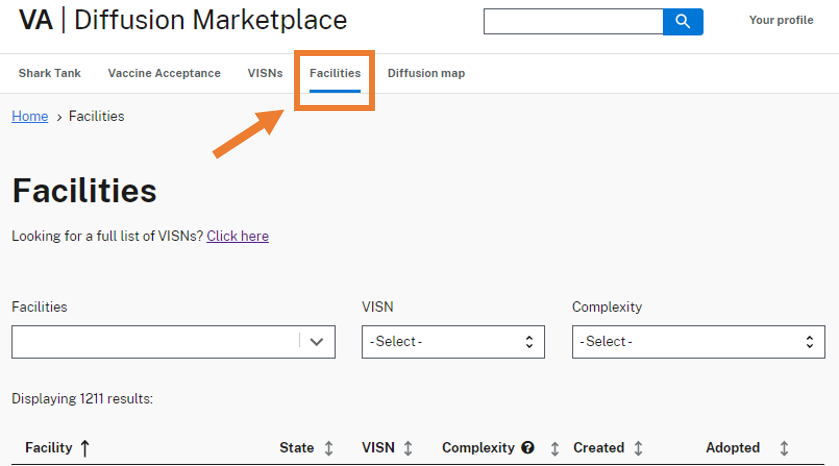839x466 pixels.
Task: Open the VISN select dropdown
Action: 453,342
